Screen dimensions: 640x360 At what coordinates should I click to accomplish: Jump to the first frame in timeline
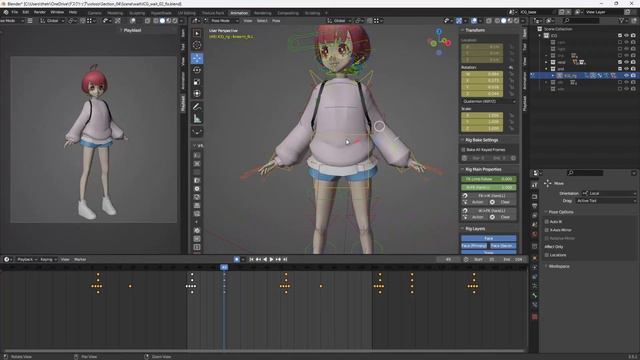tap(251, 260)
